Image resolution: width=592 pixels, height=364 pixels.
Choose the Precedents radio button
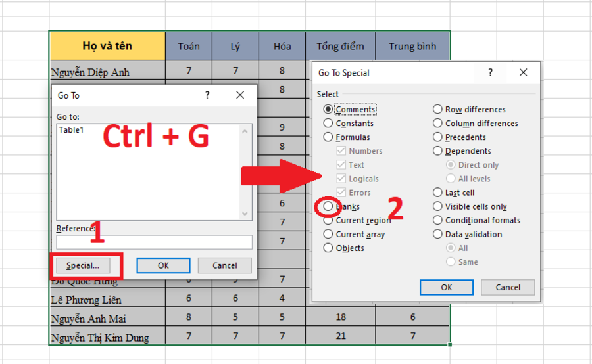point(437,137)
